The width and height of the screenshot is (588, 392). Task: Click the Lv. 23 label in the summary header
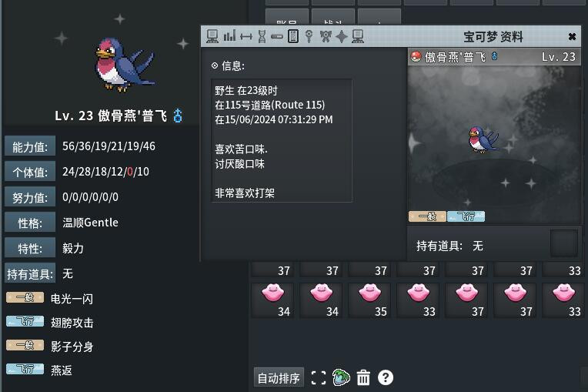[x=559, y=57]
